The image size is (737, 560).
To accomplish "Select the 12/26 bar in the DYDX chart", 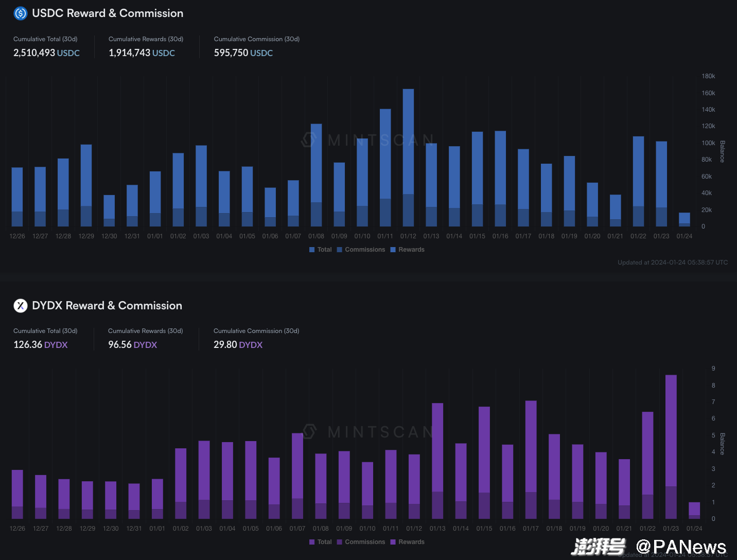I will [17, 494].
